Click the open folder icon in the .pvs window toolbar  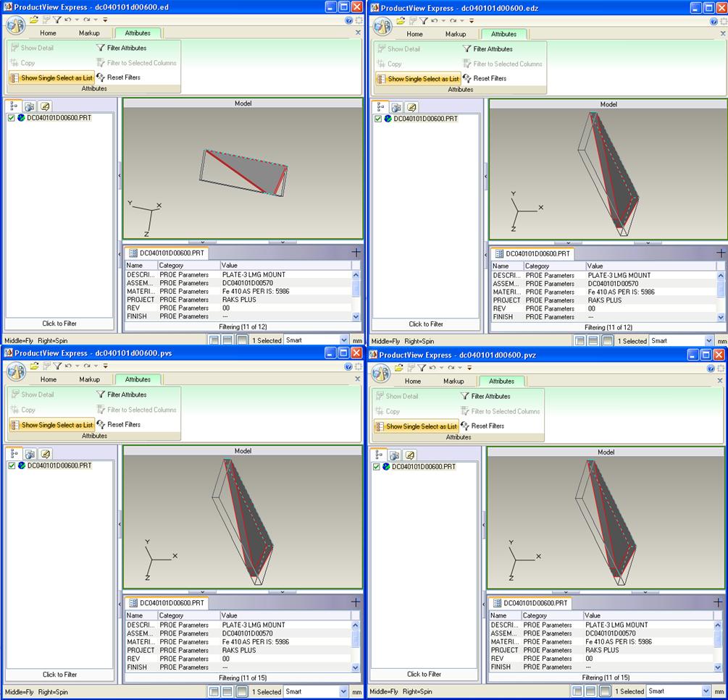click(x=34, y=366)
